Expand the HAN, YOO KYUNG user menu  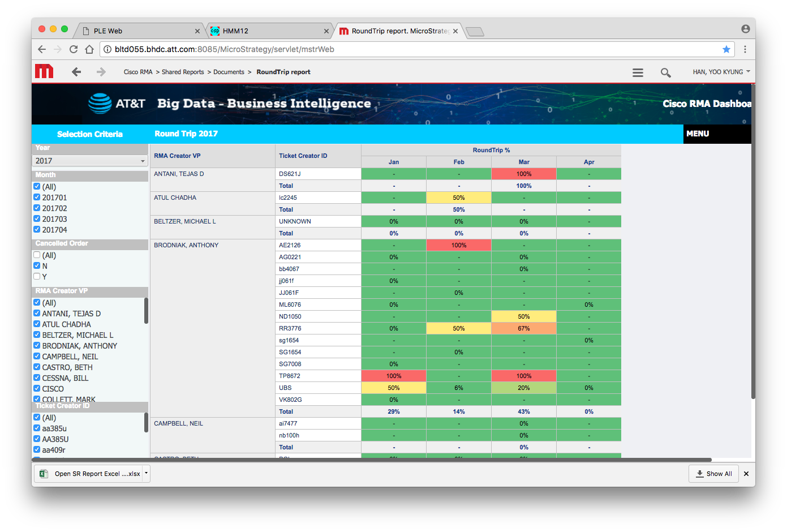[721, 72]
